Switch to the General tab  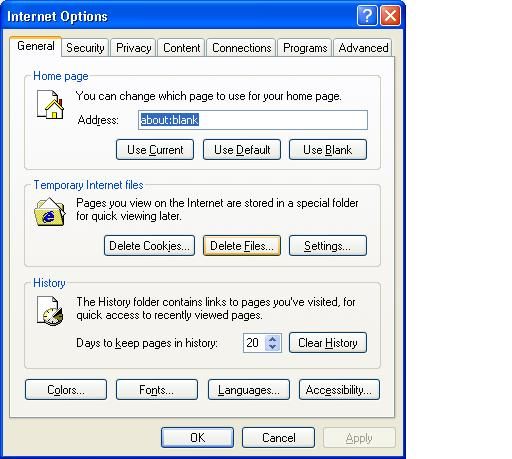(35, 46)
